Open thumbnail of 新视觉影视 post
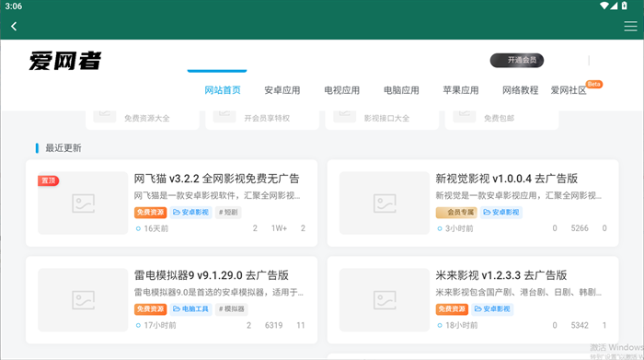The height and width of the screenshot is (360, 644). [385, 203]
